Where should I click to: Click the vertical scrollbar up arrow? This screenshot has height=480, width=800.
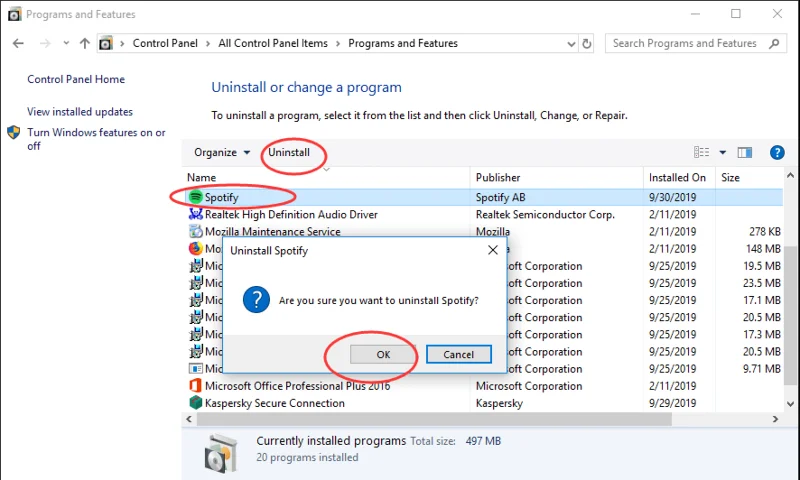[790, 176]
